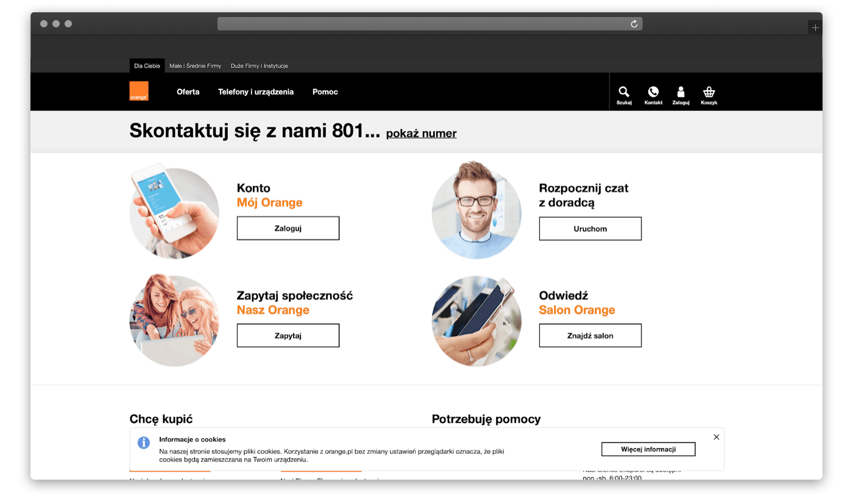Start chat with the Uruchom button
Image resolution: width=853 pixels, height=504 pixels.
pos(590,229)
